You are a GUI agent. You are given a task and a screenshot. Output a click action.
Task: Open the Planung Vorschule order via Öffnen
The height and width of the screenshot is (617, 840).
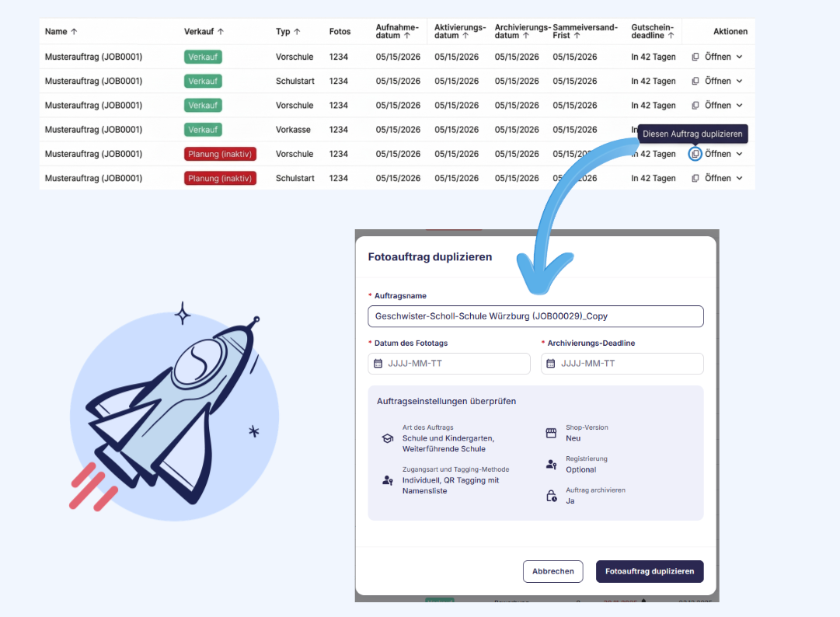coord(718,154)
